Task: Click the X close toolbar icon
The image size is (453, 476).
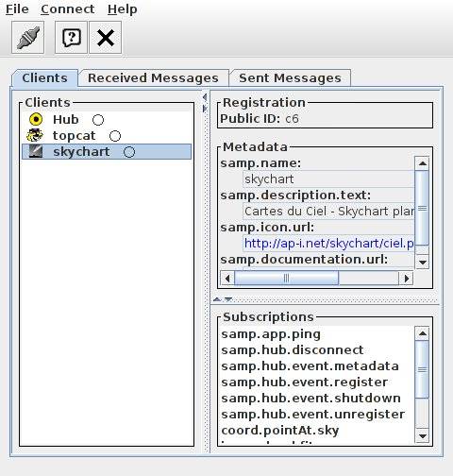Action: pos(106,38)
